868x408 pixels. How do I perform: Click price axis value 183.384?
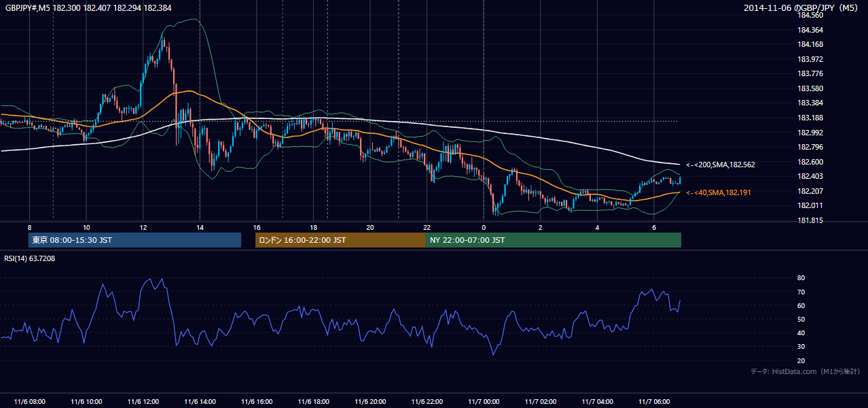coord(810,103)
